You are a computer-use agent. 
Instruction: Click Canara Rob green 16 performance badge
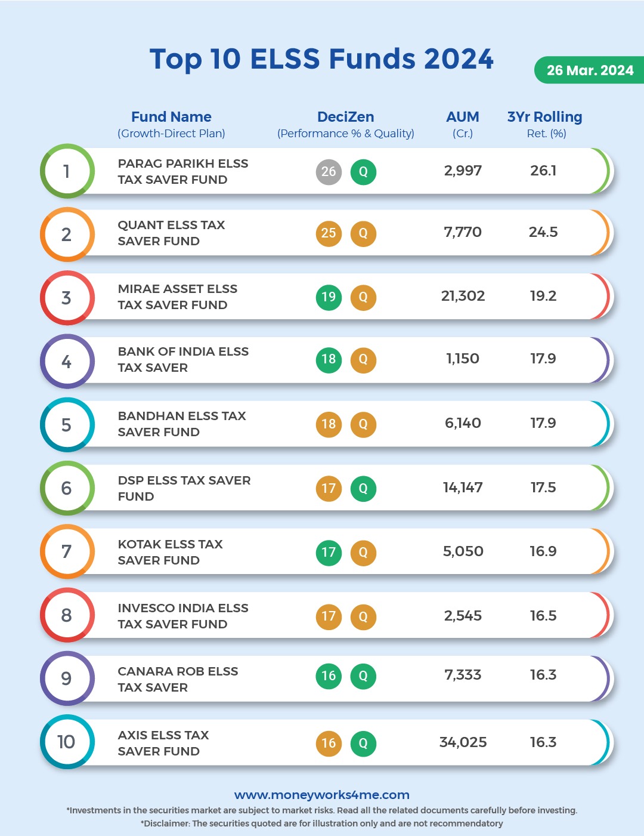[329, 676]
